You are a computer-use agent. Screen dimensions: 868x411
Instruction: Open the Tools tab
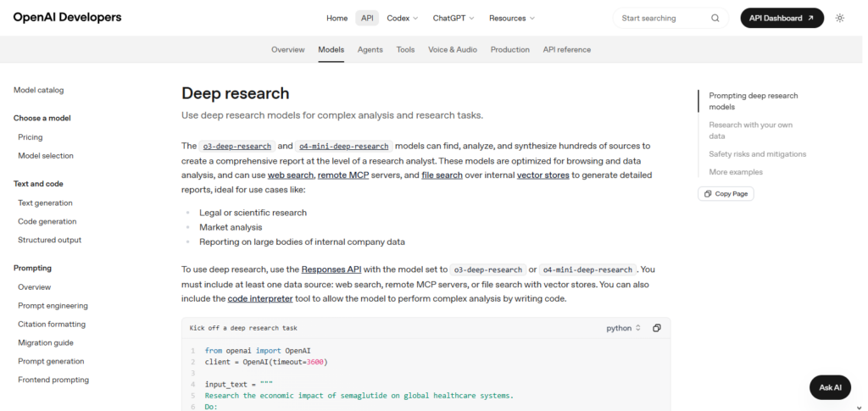click(x=405, y=50)
